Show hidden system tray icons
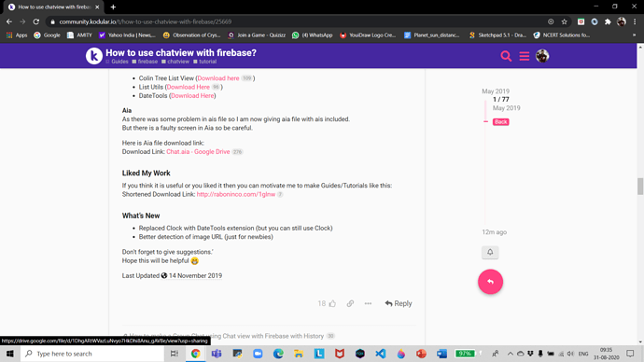 coord(511,354)
